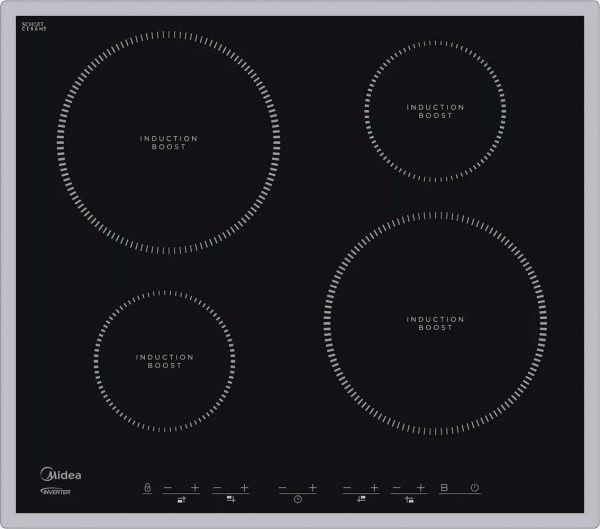Viewport: 600px width, 529px height.
Task: Activate the B boost button
Action: click(445, 487)
